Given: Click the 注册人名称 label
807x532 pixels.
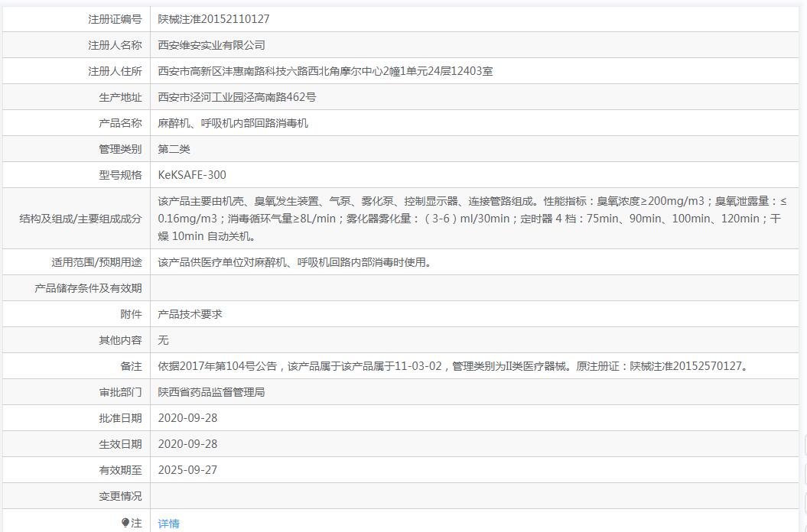Looking at the screenshot, I should point(115,45).
